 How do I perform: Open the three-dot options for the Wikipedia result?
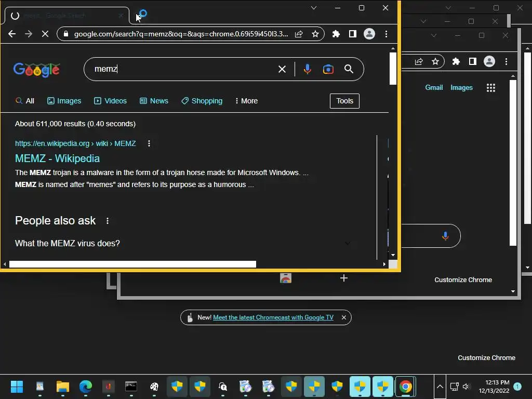coord(149,143)
